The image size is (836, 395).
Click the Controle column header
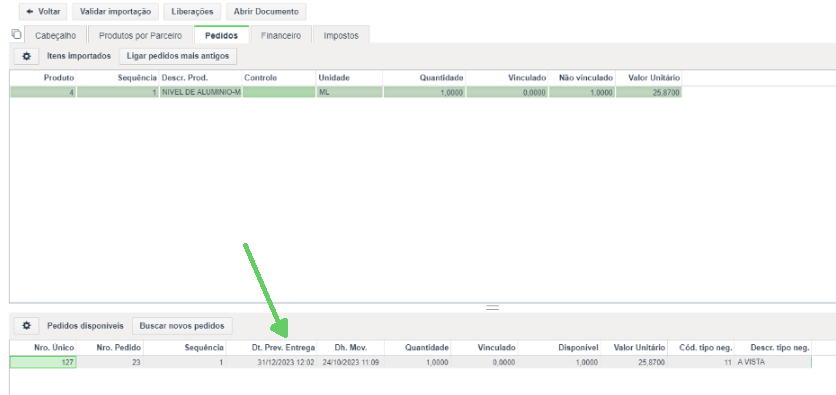tap(279, 78)
